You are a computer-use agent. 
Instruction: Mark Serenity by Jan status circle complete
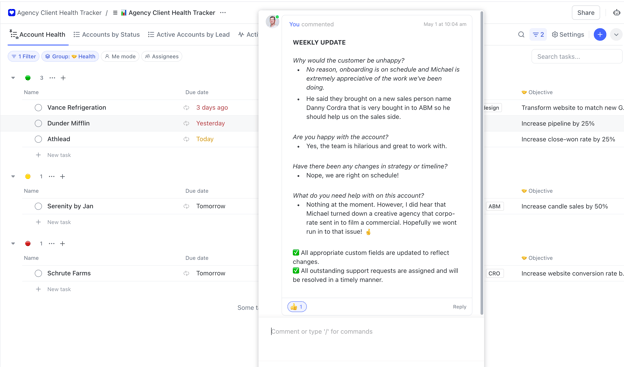[38, 206]
